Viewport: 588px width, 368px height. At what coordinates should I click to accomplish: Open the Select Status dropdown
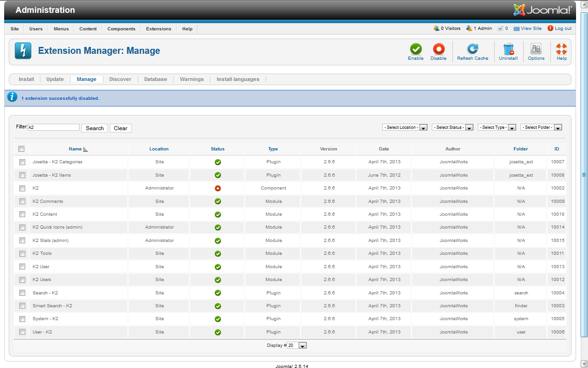(x=452, y=127)
